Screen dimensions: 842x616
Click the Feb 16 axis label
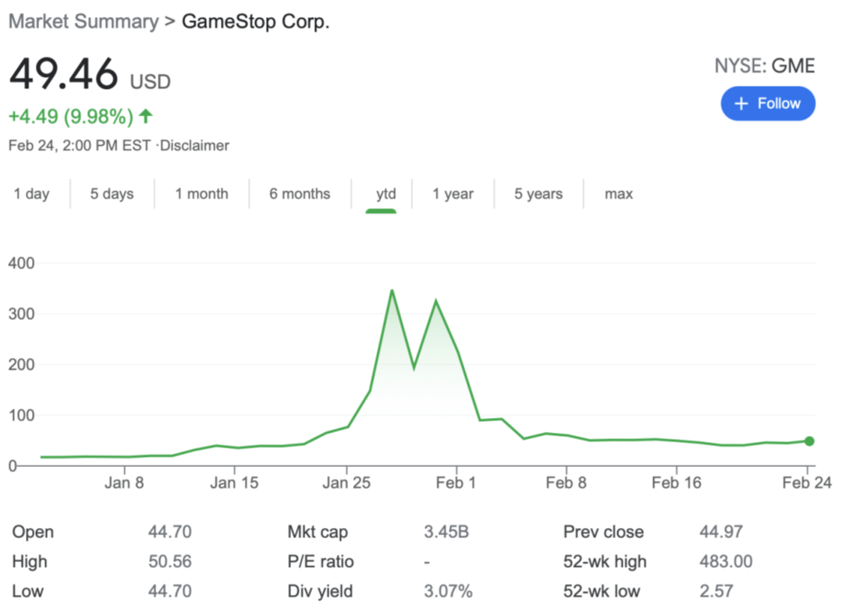click(676, 483)
